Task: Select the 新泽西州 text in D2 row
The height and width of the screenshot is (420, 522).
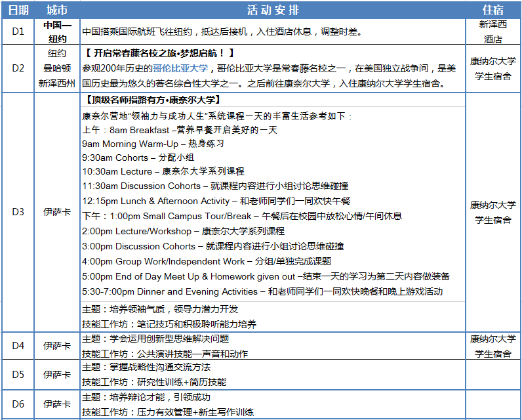Action: pos(57,83)
